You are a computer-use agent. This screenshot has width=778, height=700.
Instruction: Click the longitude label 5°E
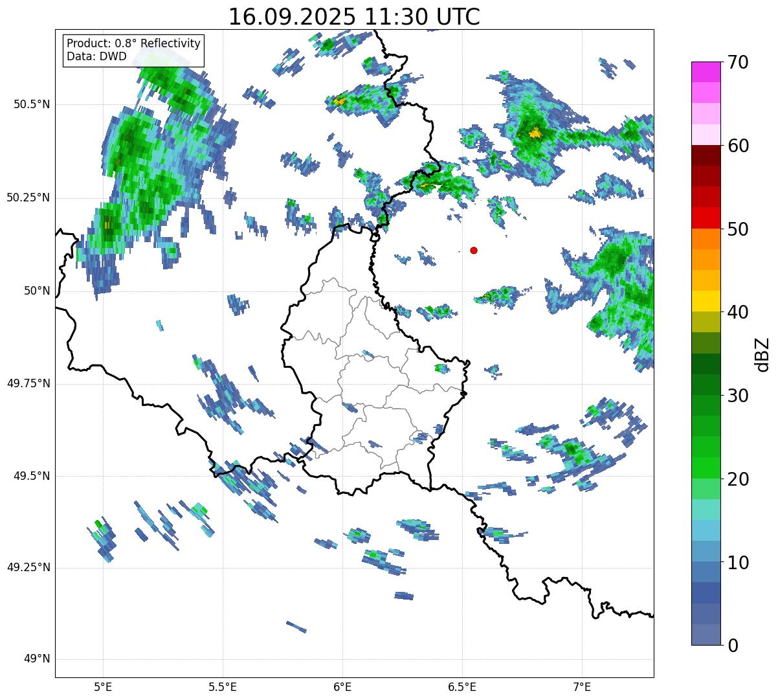(x=103, y=687)
